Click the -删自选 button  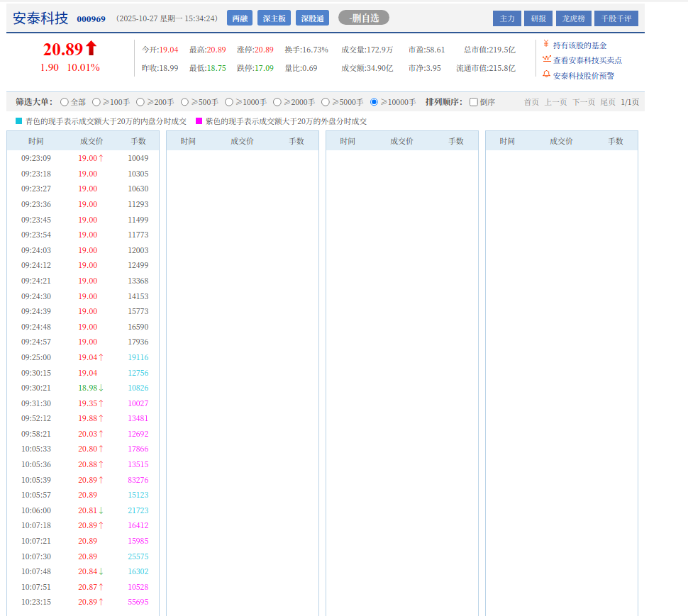pyautogui.click(x=364, y=18)
